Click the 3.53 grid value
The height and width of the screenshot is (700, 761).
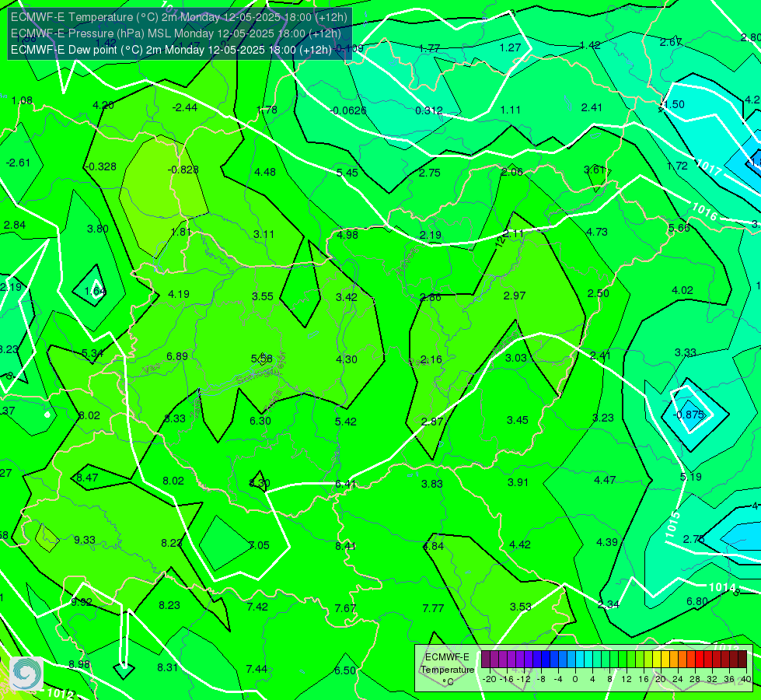pos(520,607)
